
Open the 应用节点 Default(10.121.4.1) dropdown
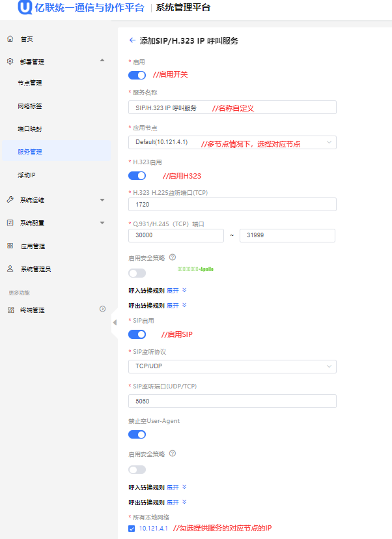[232, 142]
